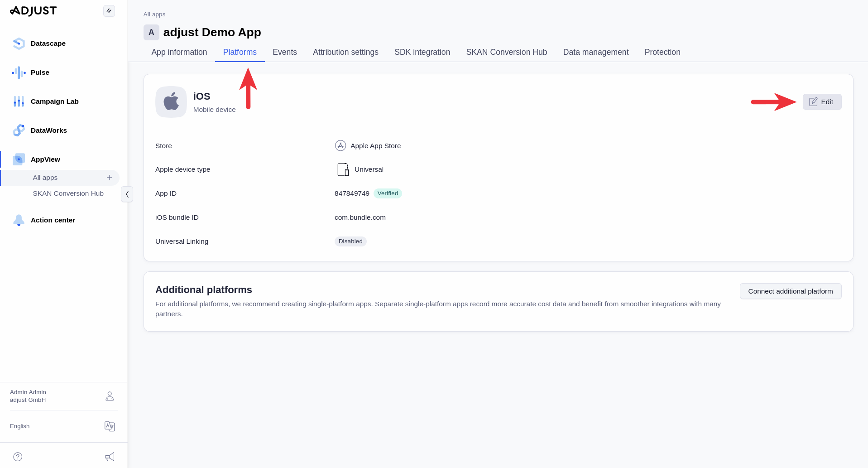Click the Verified badge

click(x=388, y=193)
